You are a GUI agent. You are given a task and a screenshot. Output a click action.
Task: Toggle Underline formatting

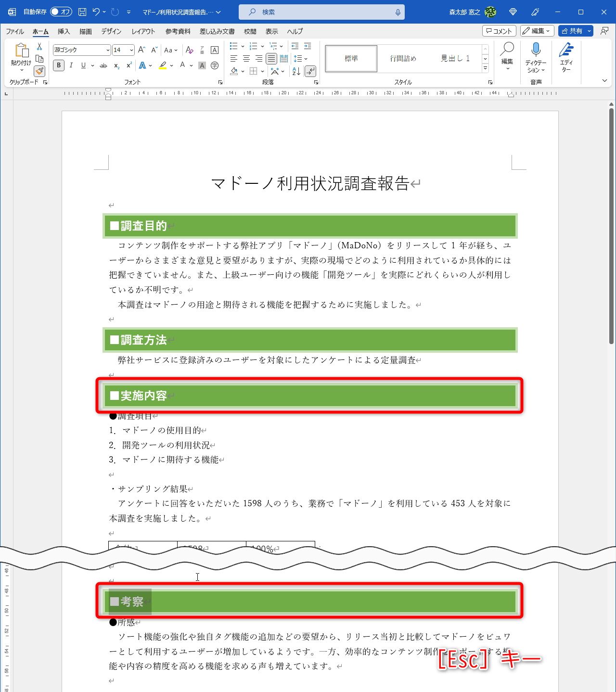point(83,65)
